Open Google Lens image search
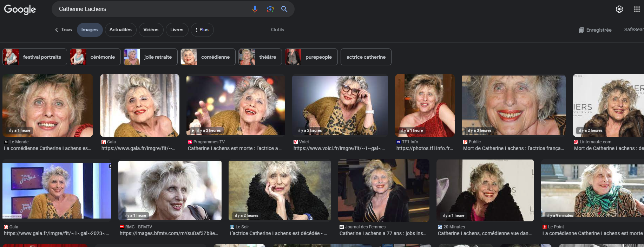This screenshot has height=247, width=644. pyautogui.click(x=270, y=9)
